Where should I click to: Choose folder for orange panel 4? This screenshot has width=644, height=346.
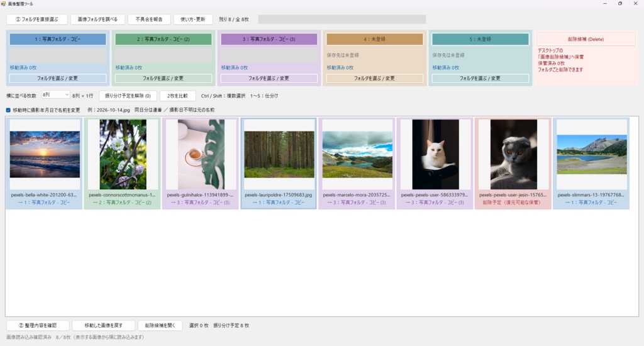coord(375,78)
